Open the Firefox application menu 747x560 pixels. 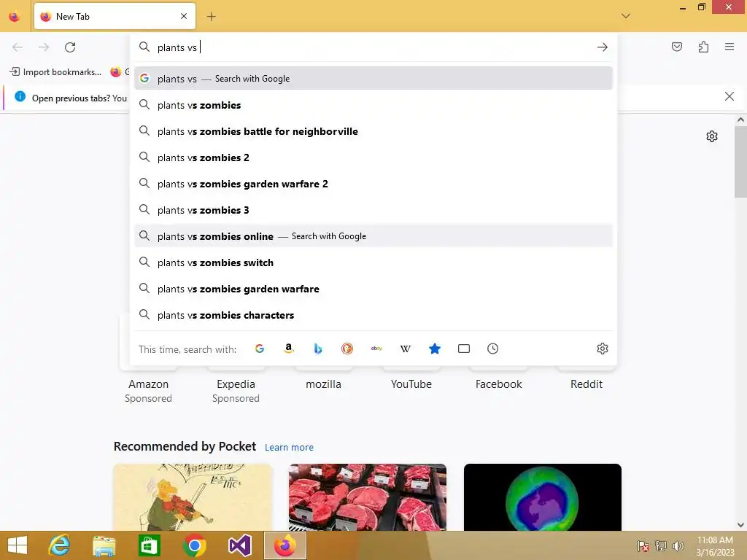729,47
